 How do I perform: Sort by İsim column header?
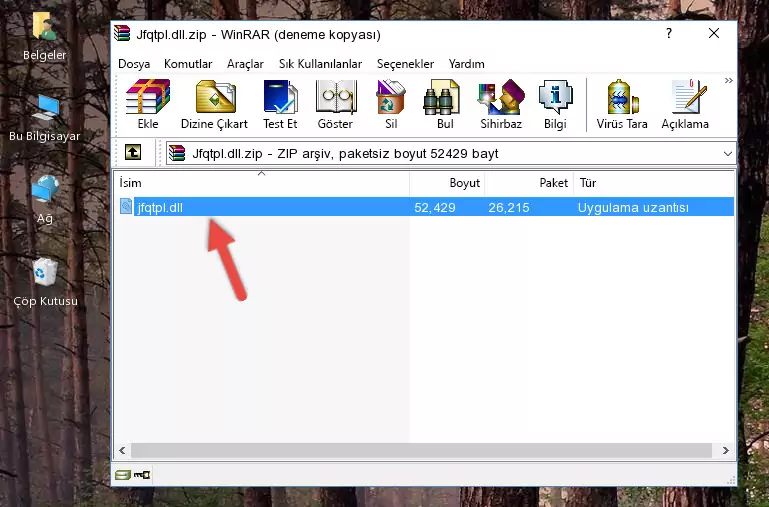pyautogui.click(x=262, y=182)
